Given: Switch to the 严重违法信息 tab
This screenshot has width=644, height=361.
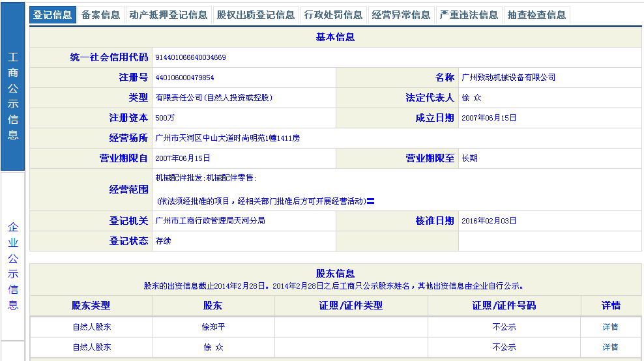Looking at the screenshot, I should point(469,15).
